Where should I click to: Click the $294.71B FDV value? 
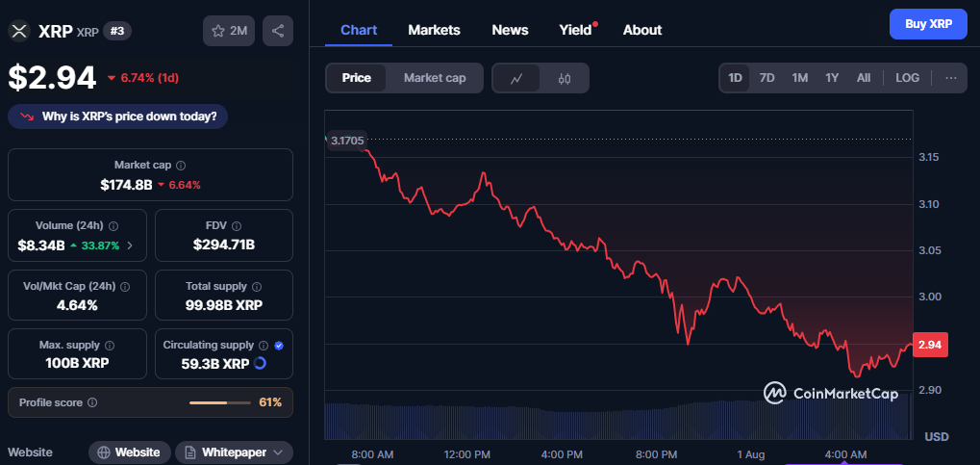(224, 245)
